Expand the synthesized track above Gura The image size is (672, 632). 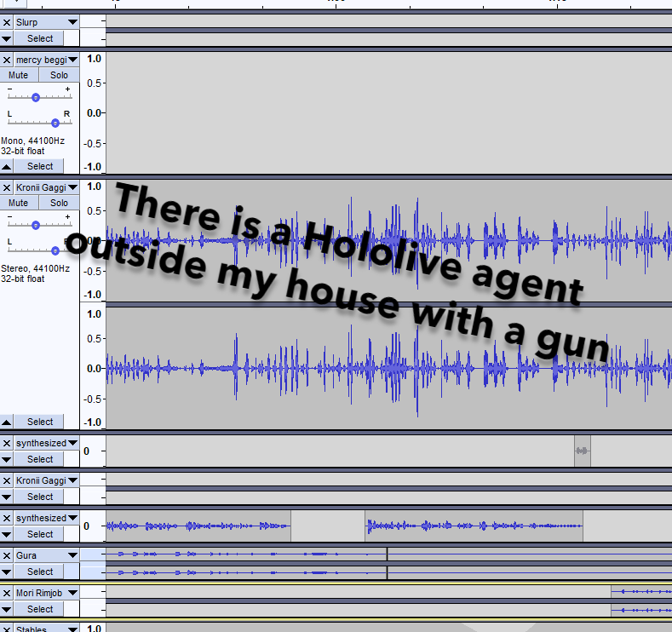[7, 534]
